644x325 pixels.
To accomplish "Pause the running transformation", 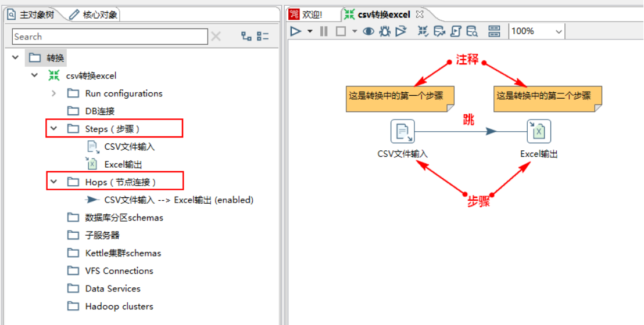I will point(324,31).
